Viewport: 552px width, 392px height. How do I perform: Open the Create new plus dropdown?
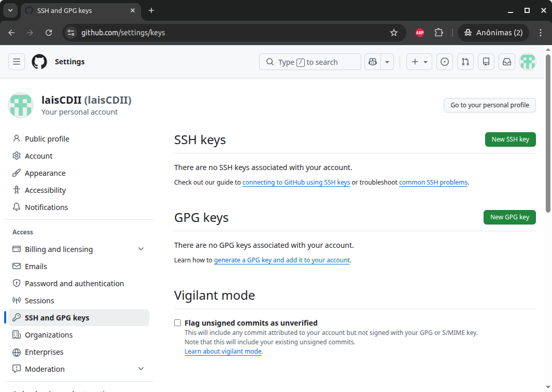point(419,62)
